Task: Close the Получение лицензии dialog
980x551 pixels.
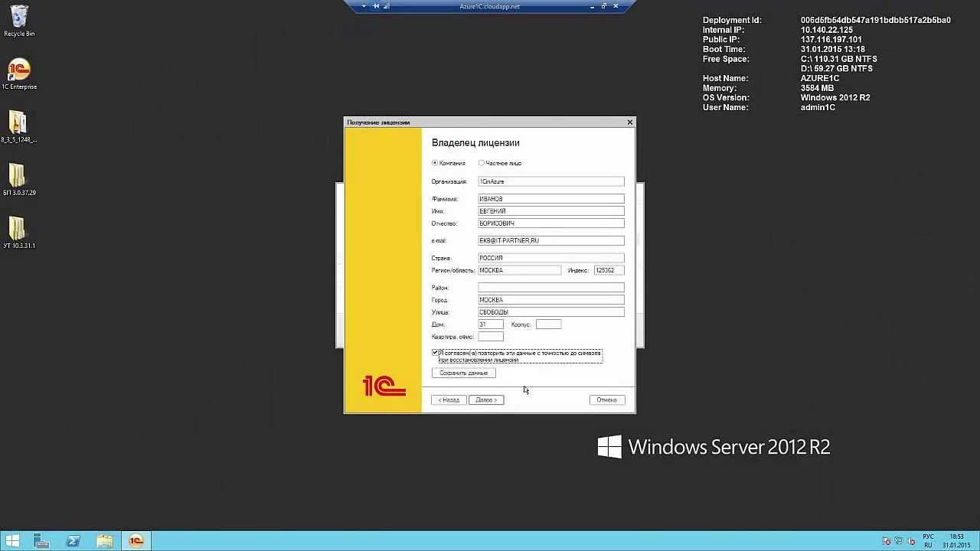Action: click(x=630, y=122)
